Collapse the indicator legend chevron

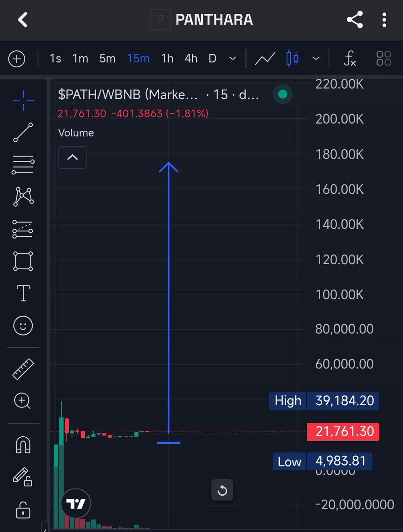pyautogui.click(x=72, y=157)
